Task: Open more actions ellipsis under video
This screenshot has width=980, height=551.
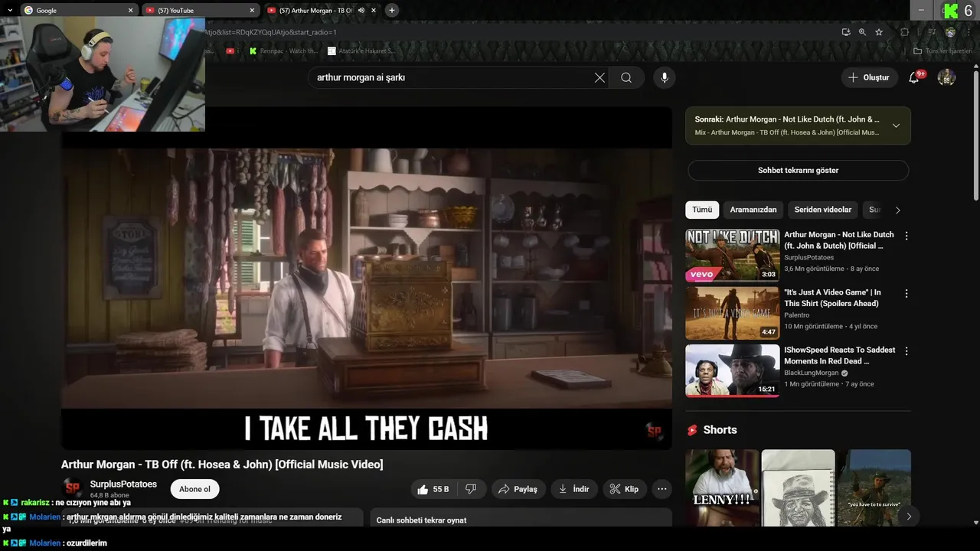Action: point(662,489)
